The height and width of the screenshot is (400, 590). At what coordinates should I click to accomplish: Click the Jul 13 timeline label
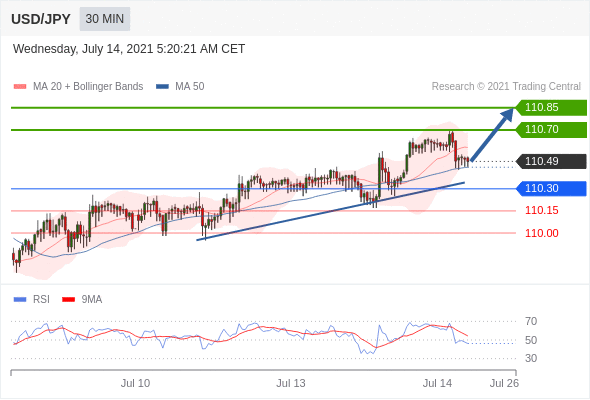(x=291, y=383)
